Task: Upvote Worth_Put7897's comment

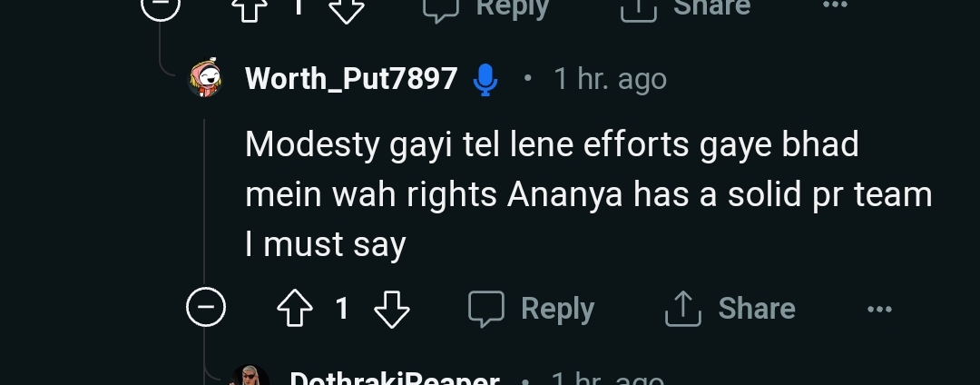Action: [x=294, y=308]
